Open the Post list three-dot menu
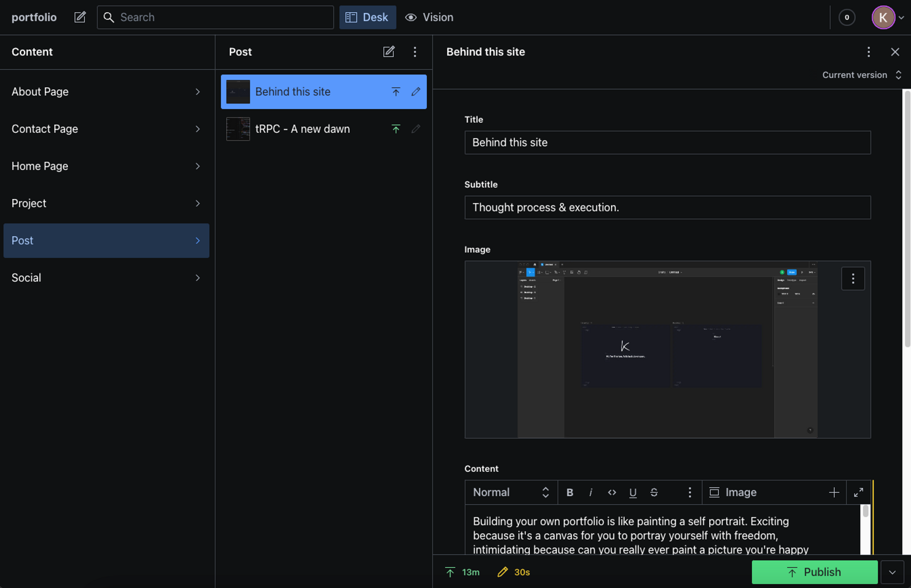This screenshot has height=588, width=911. click(x=415, y=51)
